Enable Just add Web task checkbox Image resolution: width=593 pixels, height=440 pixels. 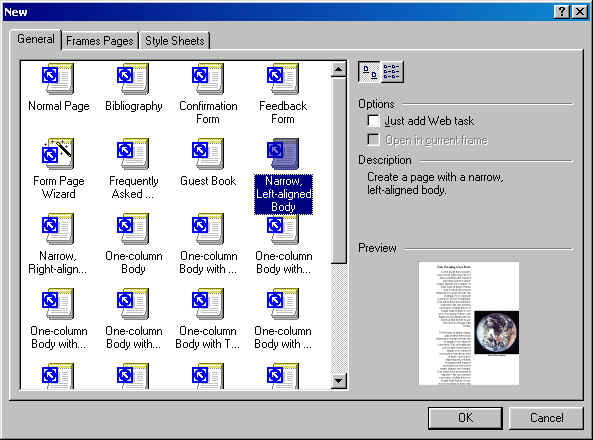click(x=373, y=121)
